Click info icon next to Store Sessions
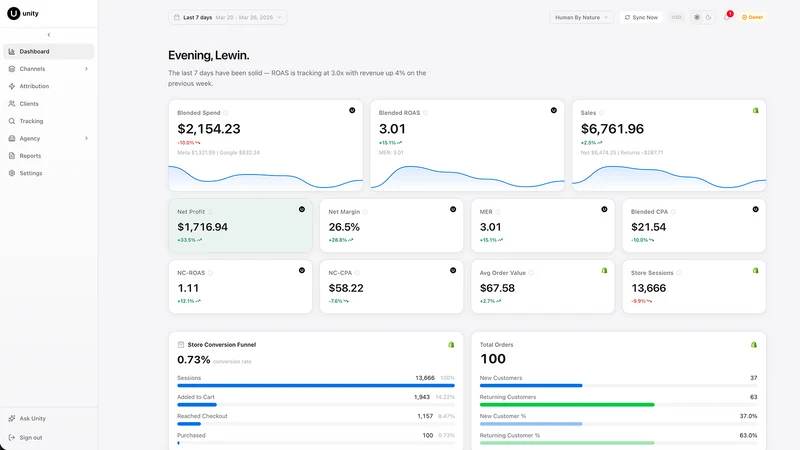 pyautogui.click(x=679, y=273)
